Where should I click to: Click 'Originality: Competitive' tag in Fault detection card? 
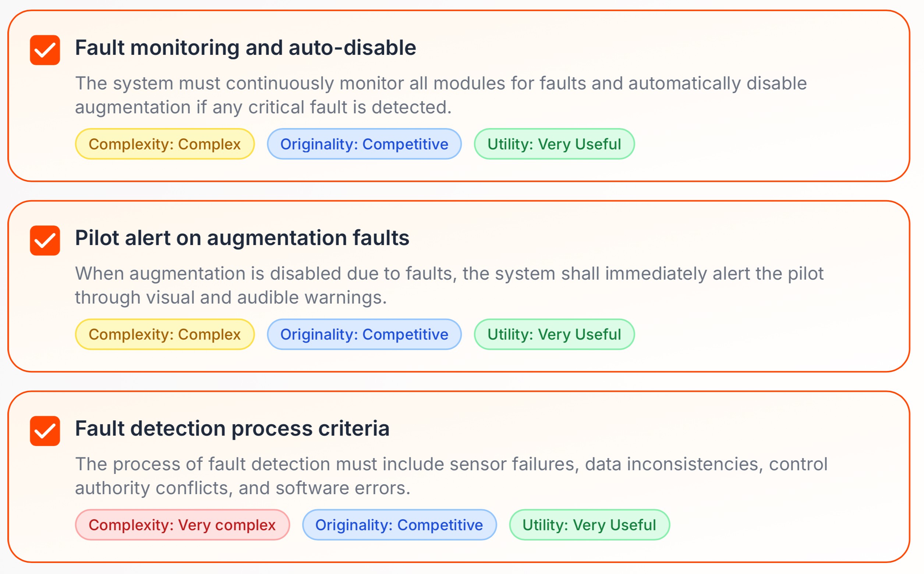tap(399, 525)
